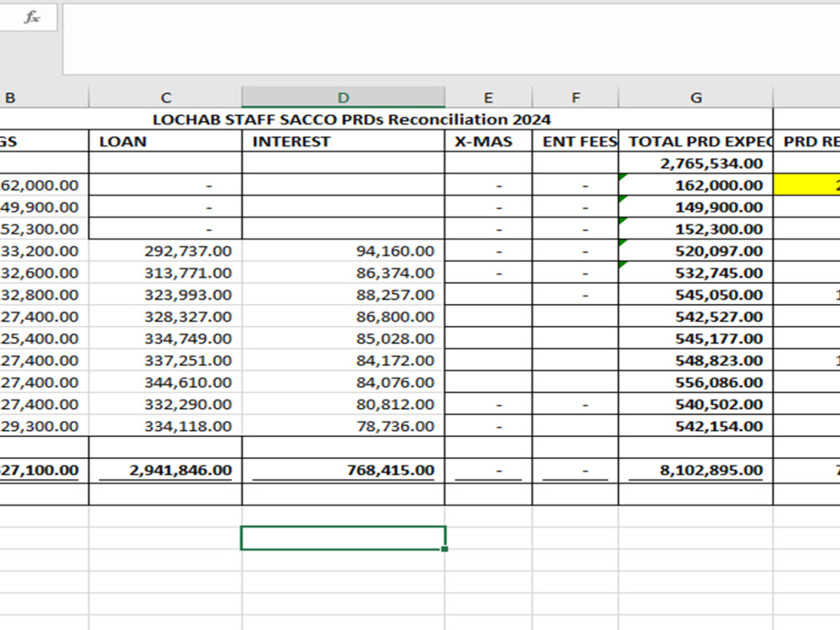Click the cell with 520,097.00
Viewport: 840px width, 630px height.
[x=696, y=250]
